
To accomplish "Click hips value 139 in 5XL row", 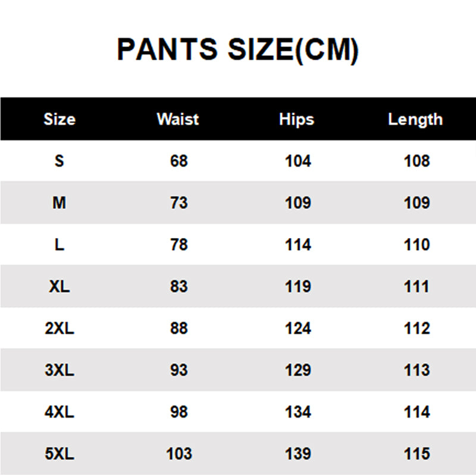I will (298, 454).
